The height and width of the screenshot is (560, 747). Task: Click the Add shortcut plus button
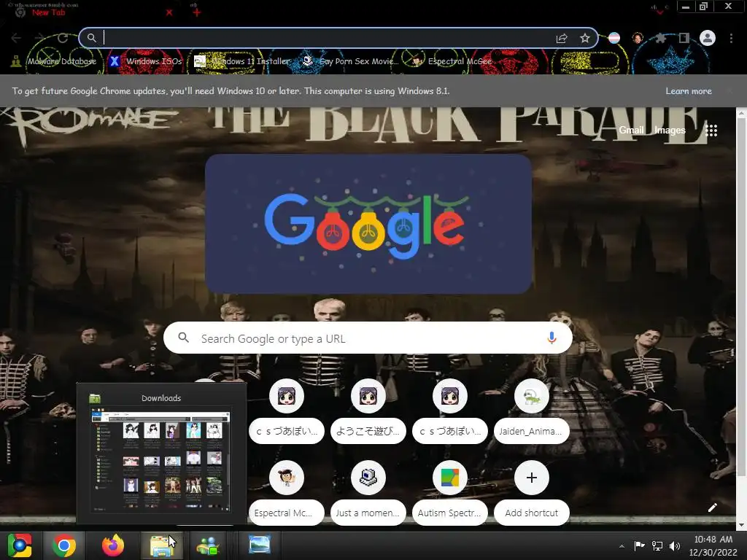click(532, 478)
